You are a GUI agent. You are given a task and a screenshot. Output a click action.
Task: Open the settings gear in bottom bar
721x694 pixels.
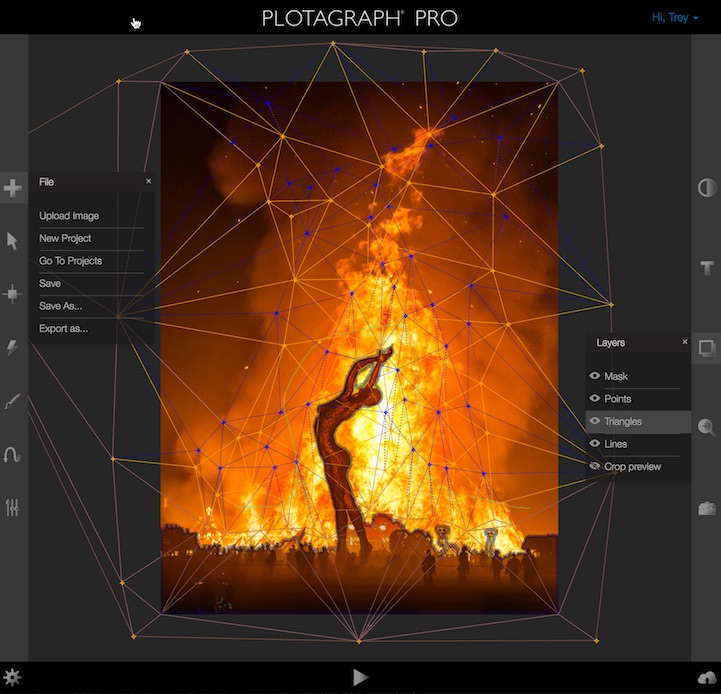point(13,677)
